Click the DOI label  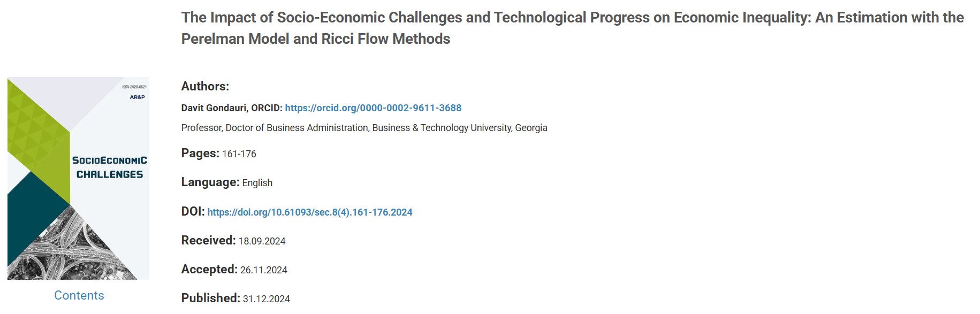pos(193,211)
